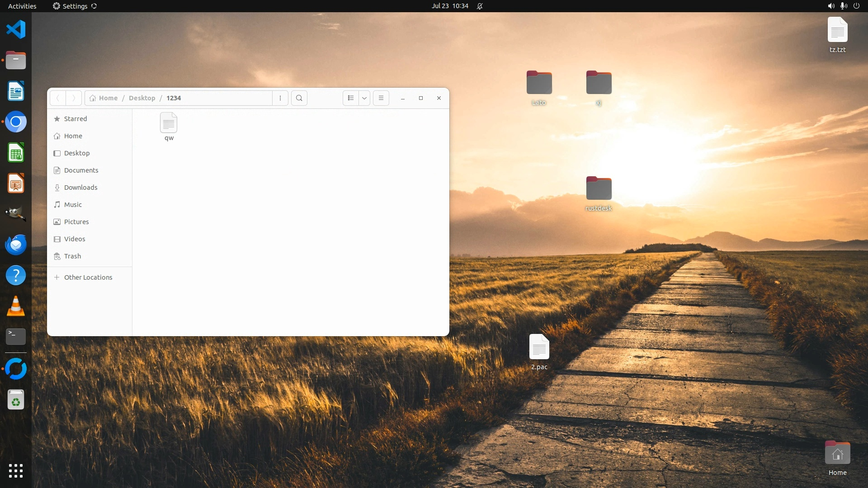The height and width of the screenshot is (488, 868).
Task: Launch Terminal from the dock
Action: pos(16,337)
